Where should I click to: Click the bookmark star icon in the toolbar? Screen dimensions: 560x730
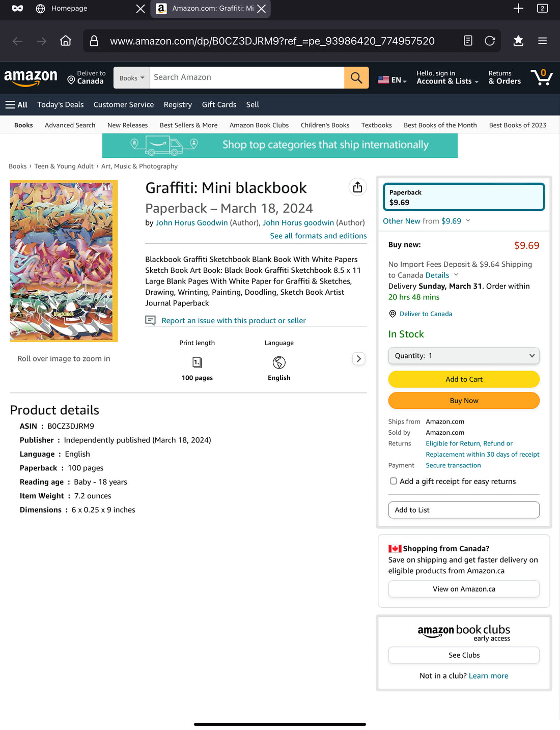pyautogui.click(x=518, y=41)
